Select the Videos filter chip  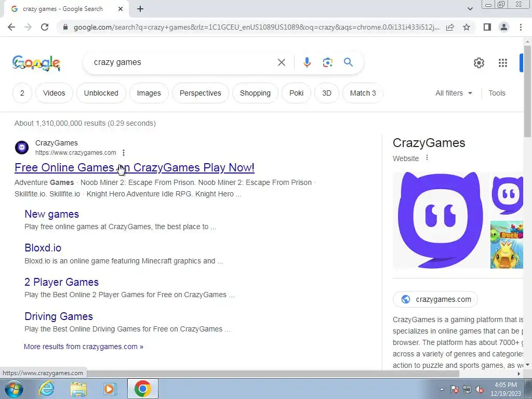tap(54, 93)
